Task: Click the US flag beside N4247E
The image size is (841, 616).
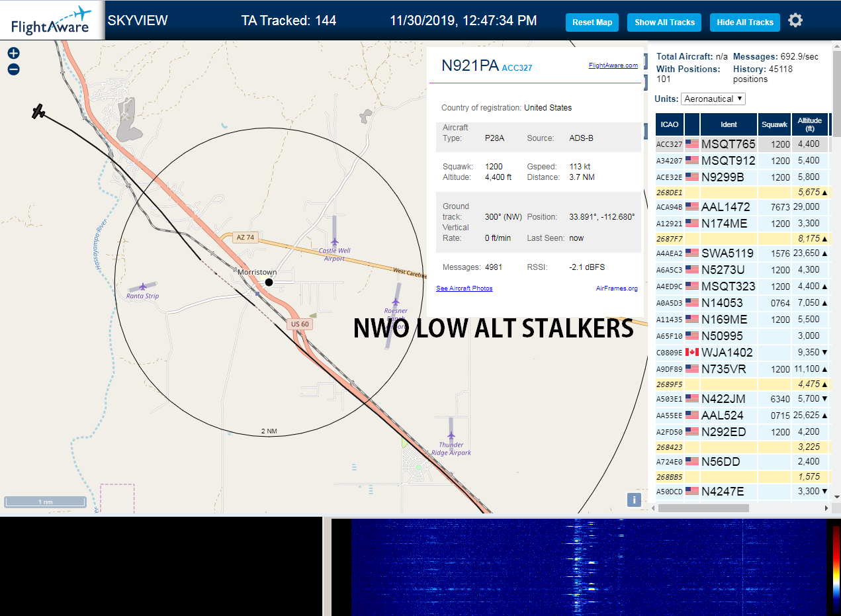Action: [x=692, y=491]
